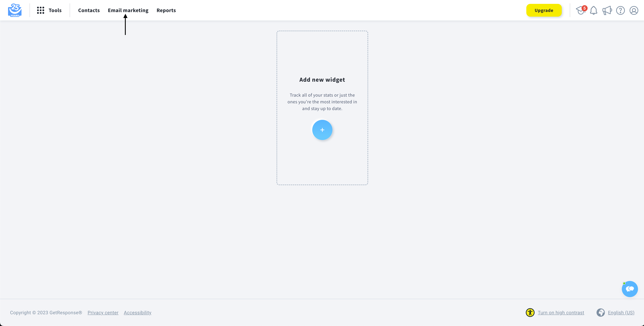Screen dimensions: 644x326
Task: Open the Privacy center link
Action: (x=103, y=313)
